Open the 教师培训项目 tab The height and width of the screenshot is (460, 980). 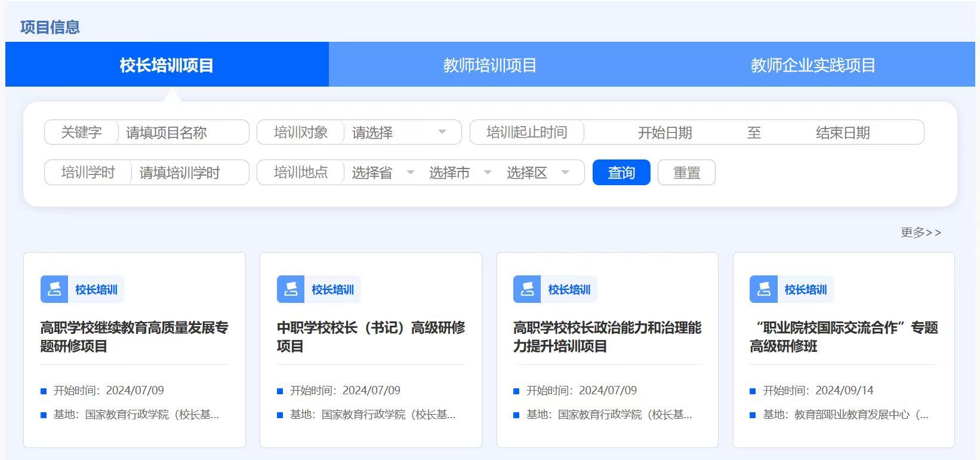pos(489,65)
